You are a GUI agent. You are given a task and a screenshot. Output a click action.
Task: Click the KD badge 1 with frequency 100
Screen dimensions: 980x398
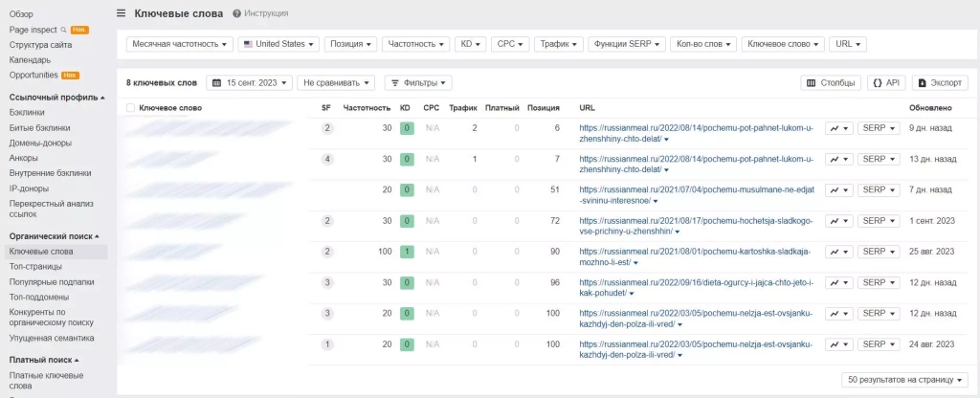(x=406, y=252)
